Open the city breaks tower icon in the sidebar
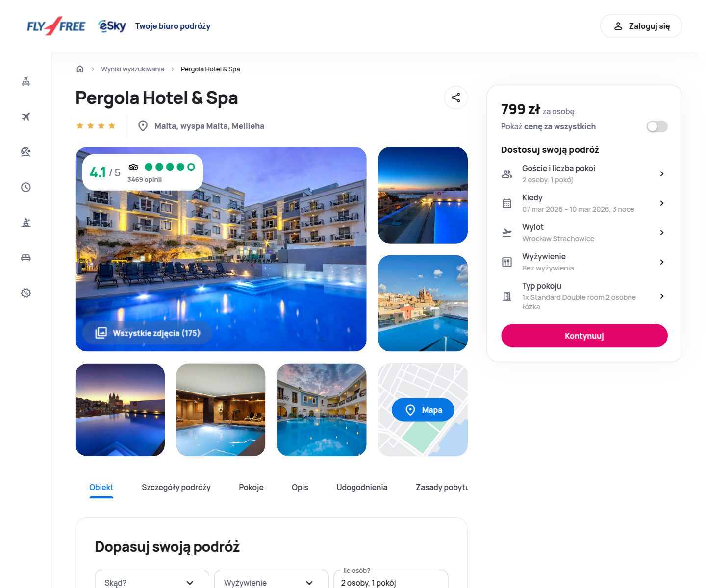The width and height of the screenshot is (706, 588). tap(26, 222)
